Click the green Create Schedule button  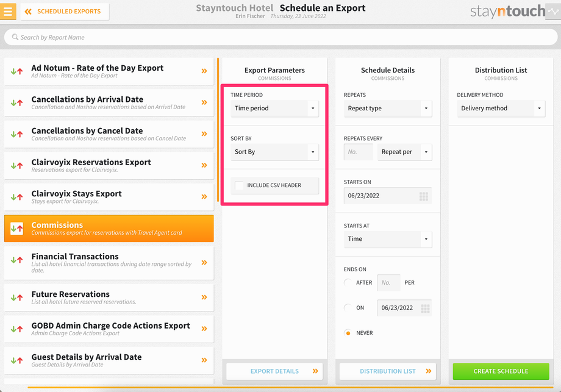(x=501, y=371)
